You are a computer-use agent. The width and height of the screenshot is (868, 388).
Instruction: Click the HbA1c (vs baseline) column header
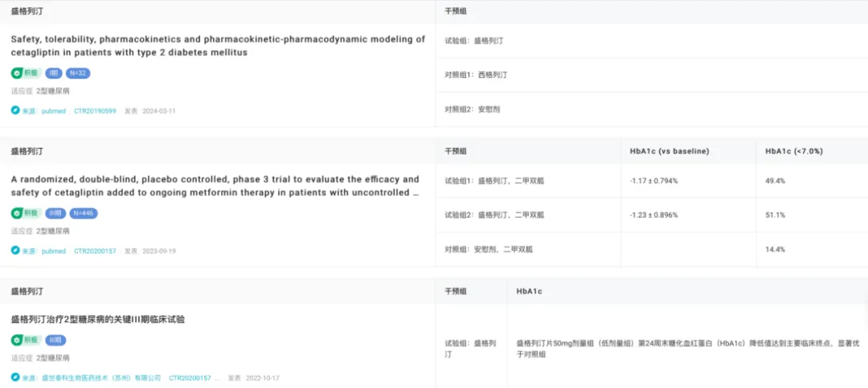(x=669, y=151)
